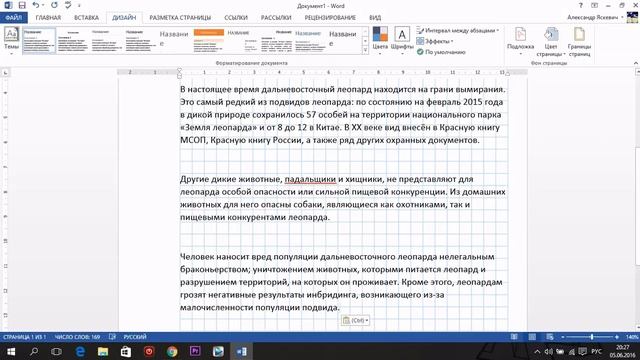Open the Шрифты (Fonts) menu
The height and width of the screenshot is (360, 640).
tap(402, 41)
